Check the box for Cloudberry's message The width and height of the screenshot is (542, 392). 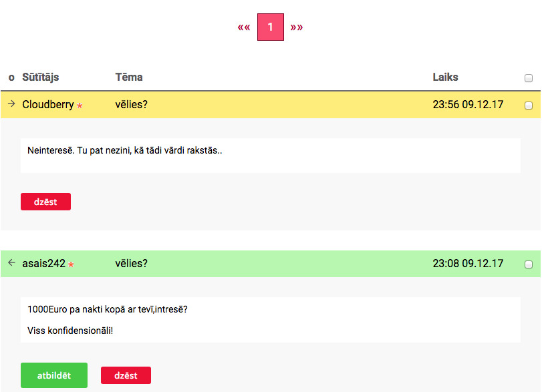click(529, 106)
